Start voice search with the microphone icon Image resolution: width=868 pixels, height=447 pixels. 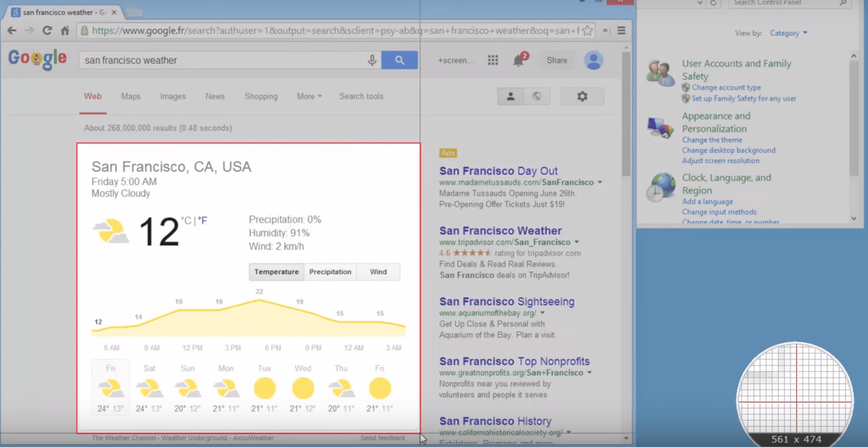pyautogui.click(x=372, y=60)
